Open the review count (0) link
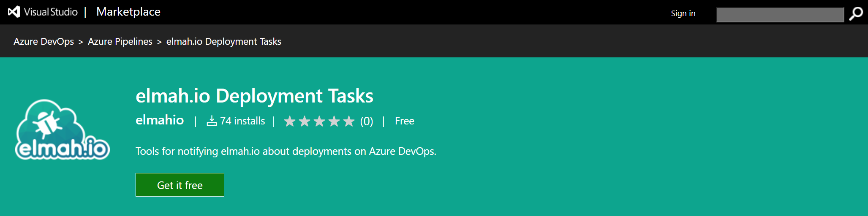868x216 pixels. pos(367,121)
